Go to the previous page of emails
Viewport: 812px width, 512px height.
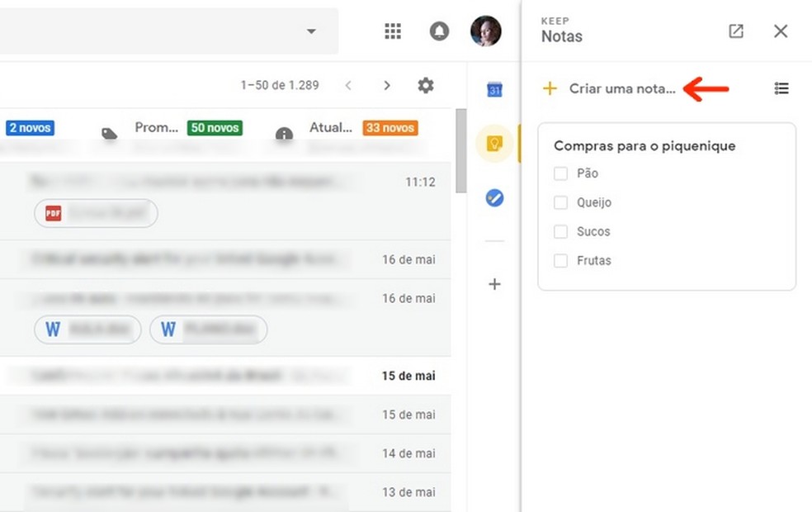(348, 86)
